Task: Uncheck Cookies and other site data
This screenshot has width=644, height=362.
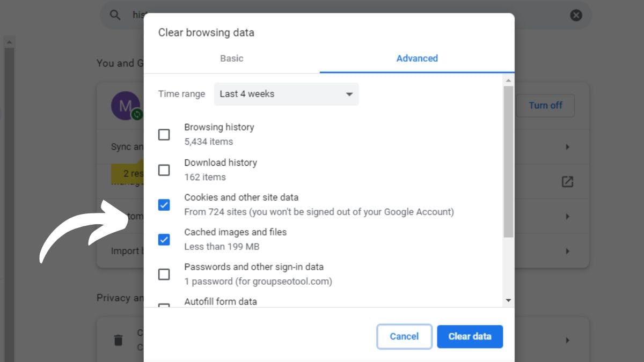Action: click(164, 205)
